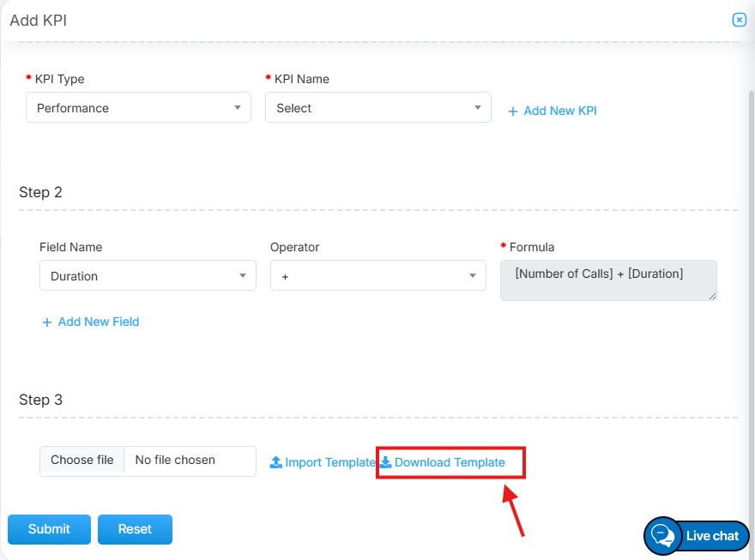
Task: Open the Field Name dropdown showing Duration
Action: tap(148, 276)
